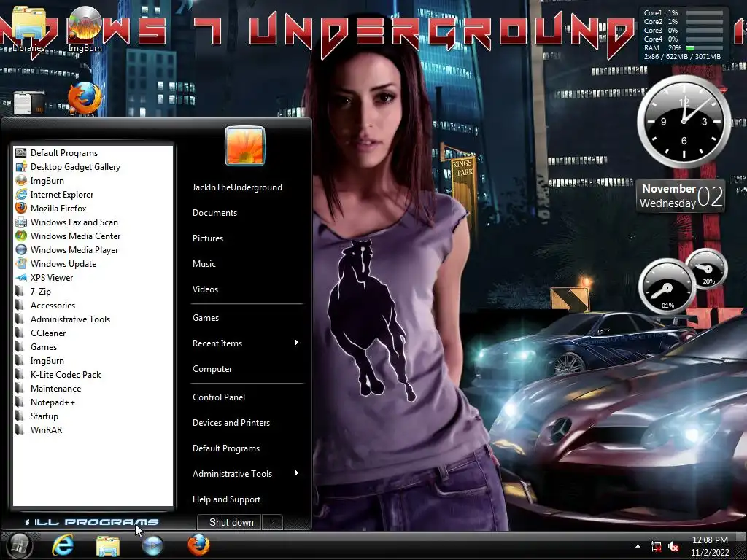Click the multi-core CPU and RAM monitor gadget

[683, 34]
